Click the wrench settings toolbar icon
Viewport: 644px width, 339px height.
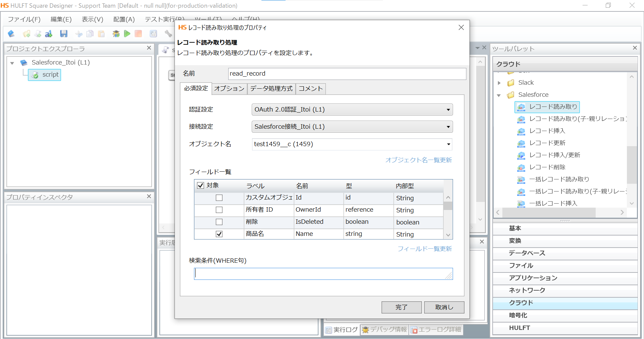[x=168, y=34]
